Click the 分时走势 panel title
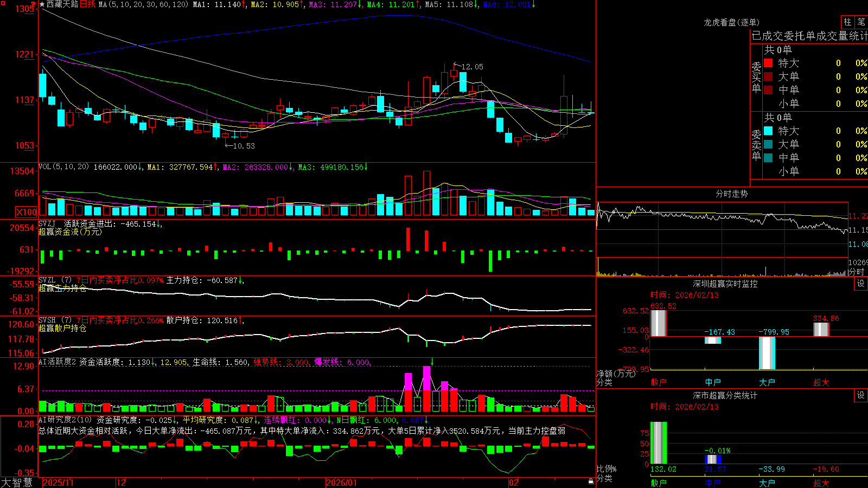The width and height of the screenshot is (868, 488). [732, 194]
